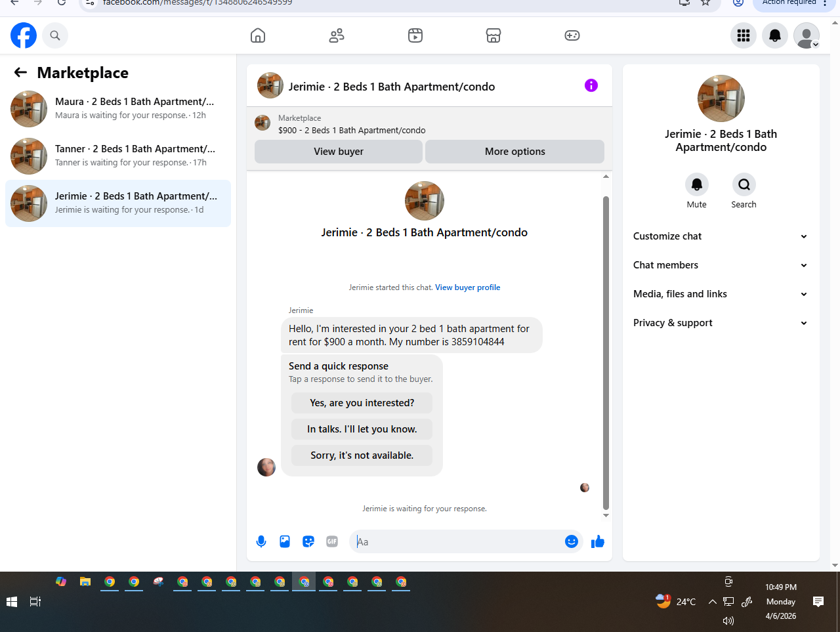Expand Media, files and links section
Viewport: 840px width, 632px height.
(721, 294)
